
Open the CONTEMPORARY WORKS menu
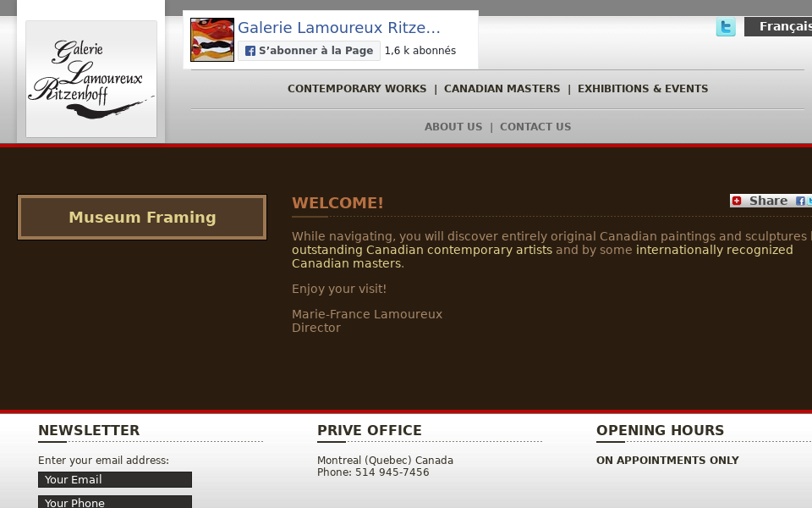[x=356, y=88]
